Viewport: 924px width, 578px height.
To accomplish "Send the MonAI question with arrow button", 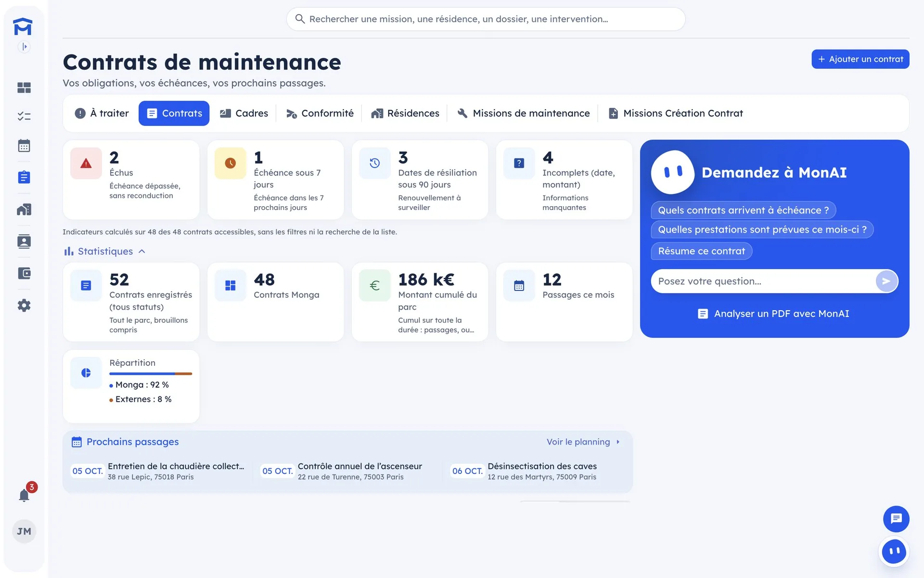I will 886,281.
